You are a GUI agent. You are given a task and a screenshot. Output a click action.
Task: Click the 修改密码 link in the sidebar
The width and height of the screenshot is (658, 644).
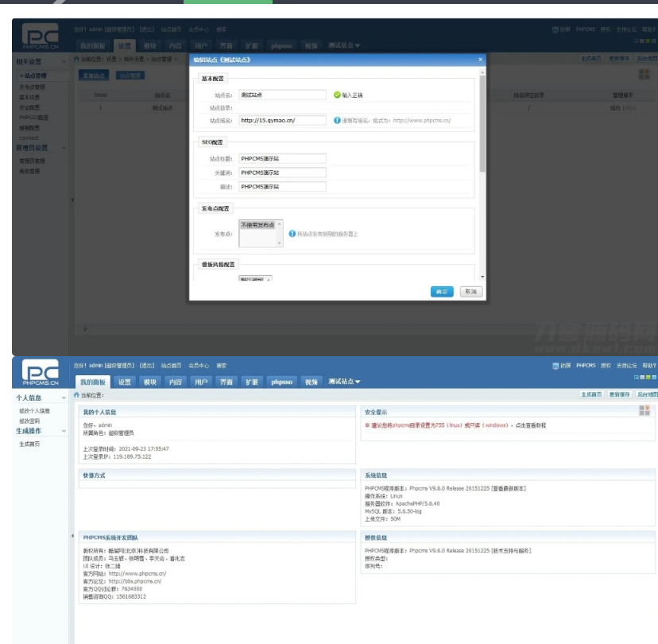tap(29, 421)
